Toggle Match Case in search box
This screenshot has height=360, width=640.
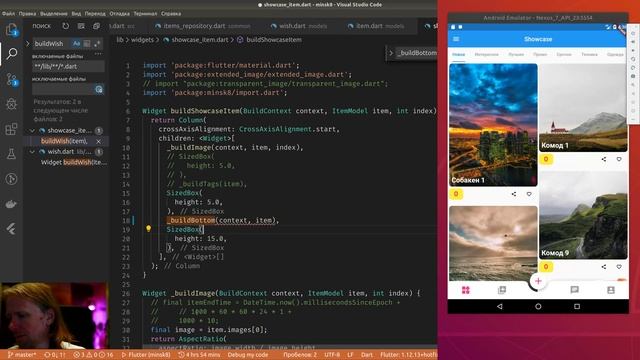tap(76, 43)
